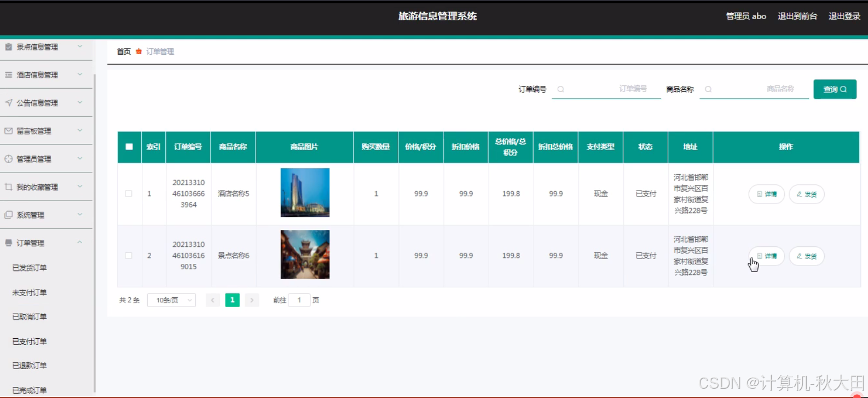Click 退出到前台 link in top bar

(x=797, y=16)
